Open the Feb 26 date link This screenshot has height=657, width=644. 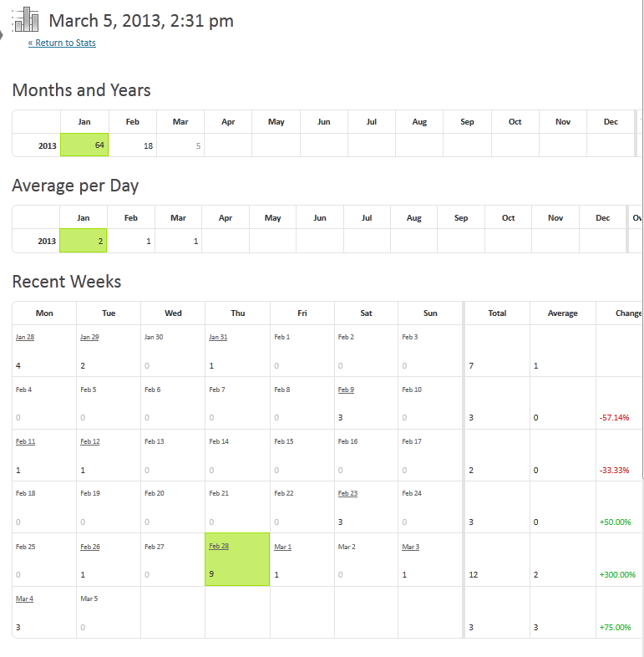click(90, 547)
